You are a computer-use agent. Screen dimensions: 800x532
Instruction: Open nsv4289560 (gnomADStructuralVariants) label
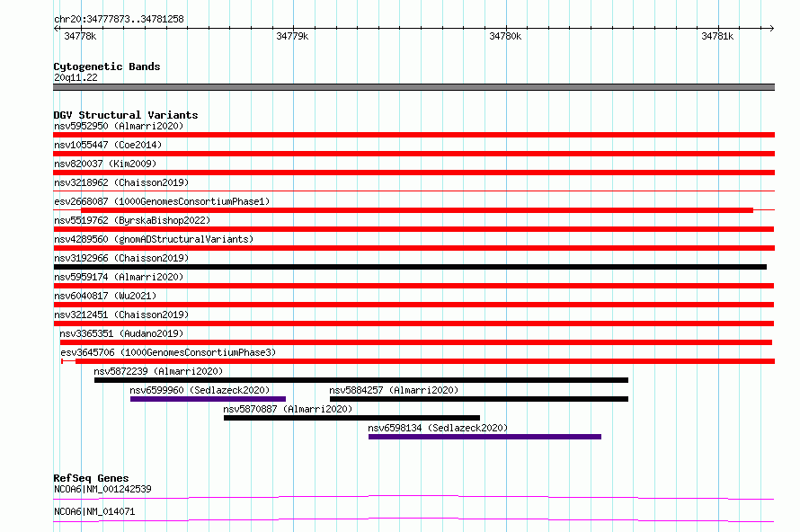point(154,239)
